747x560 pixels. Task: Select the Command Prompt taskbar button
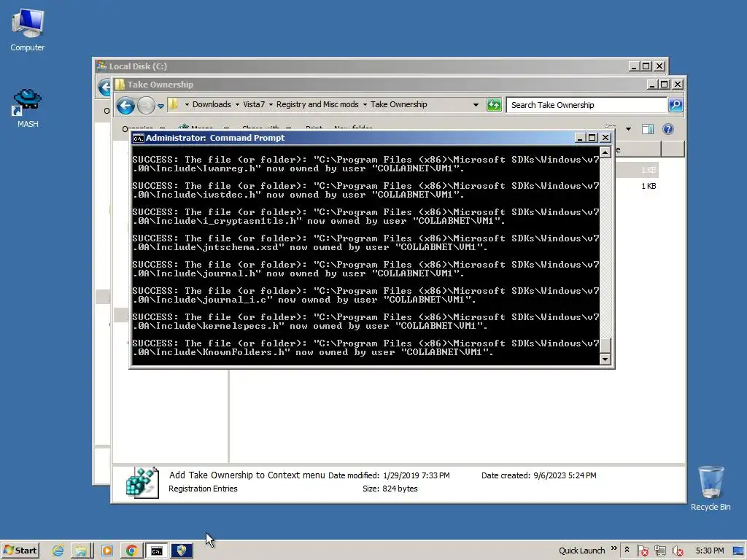coord(156,551)
